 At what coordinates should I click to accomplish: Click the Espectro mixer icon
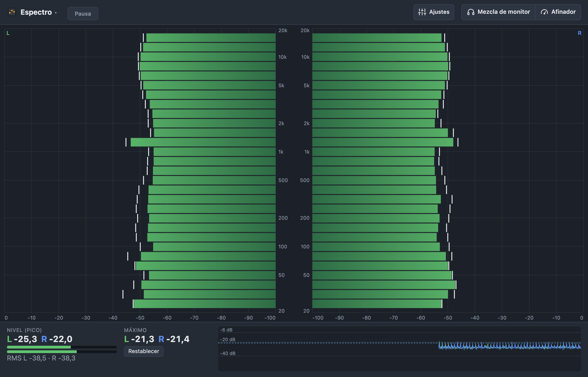[12, 12]
